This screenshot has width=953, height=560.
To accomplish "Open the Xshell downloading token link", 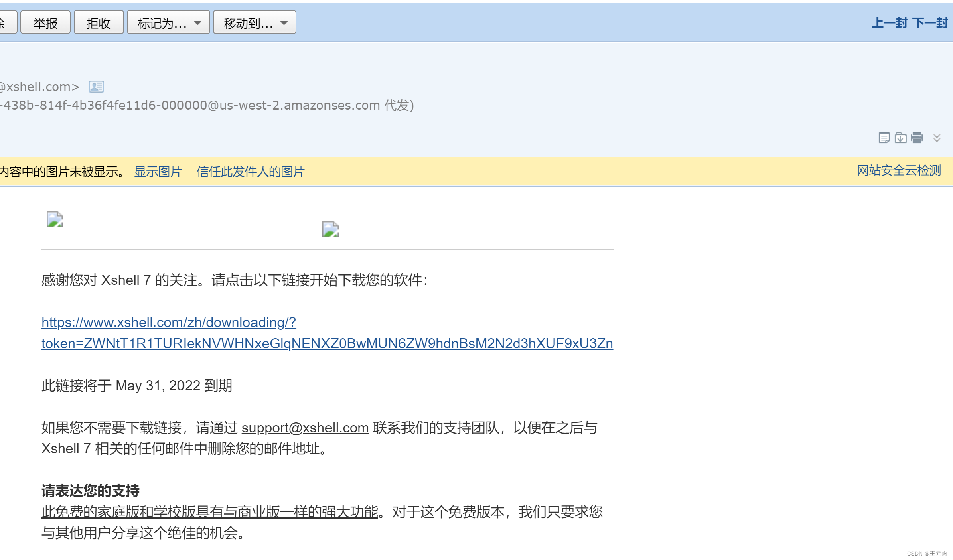I will (x=327, y=333).
